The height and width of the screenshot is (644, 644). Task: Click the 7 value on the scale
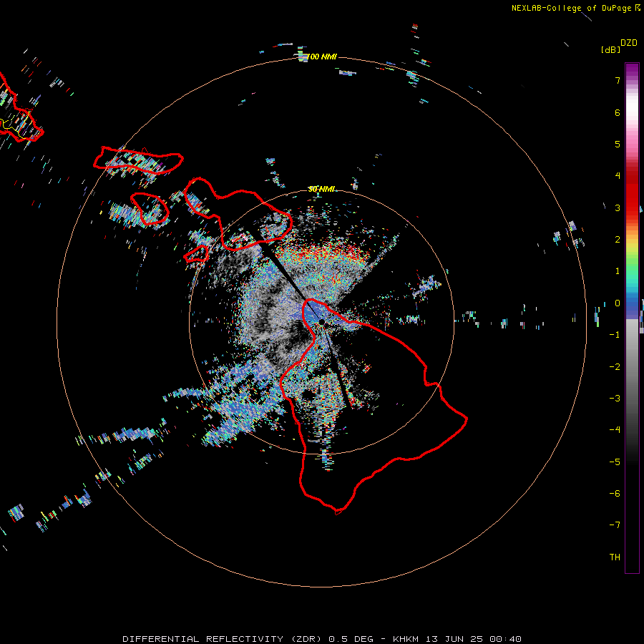pos(618,80)
